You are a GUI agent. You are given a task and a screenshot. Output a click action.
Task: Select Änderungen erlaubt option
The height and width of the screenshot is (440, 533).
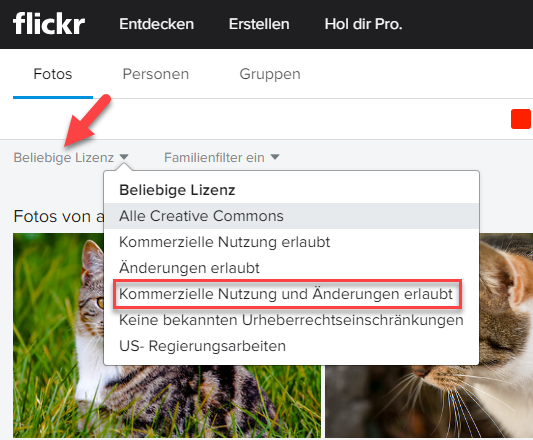(291, 268)
